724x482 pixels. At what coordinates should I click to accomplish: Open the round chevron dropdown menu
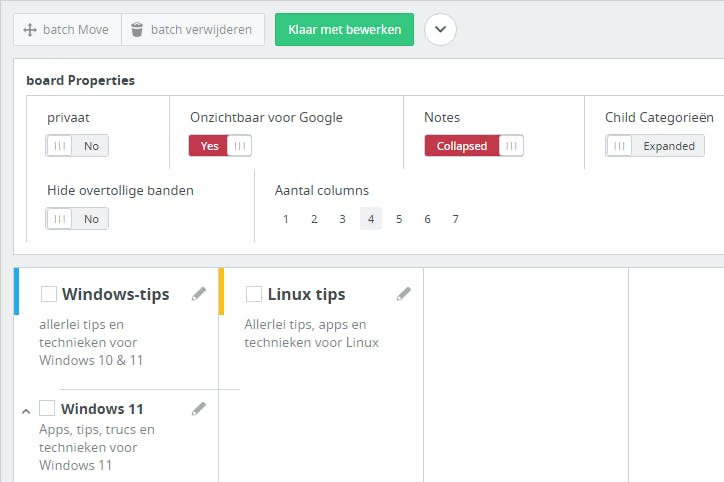pyautogui.click(x=441, y=30)
